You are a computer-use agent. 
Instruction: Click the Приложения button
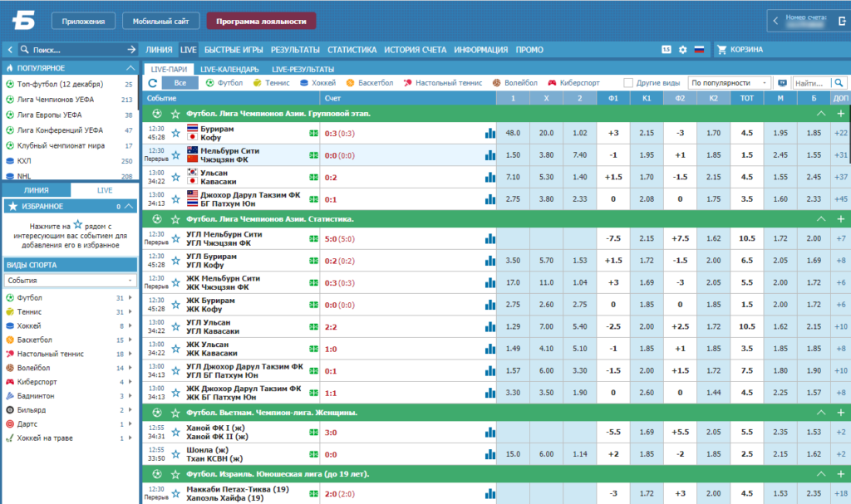coord(83,21)
